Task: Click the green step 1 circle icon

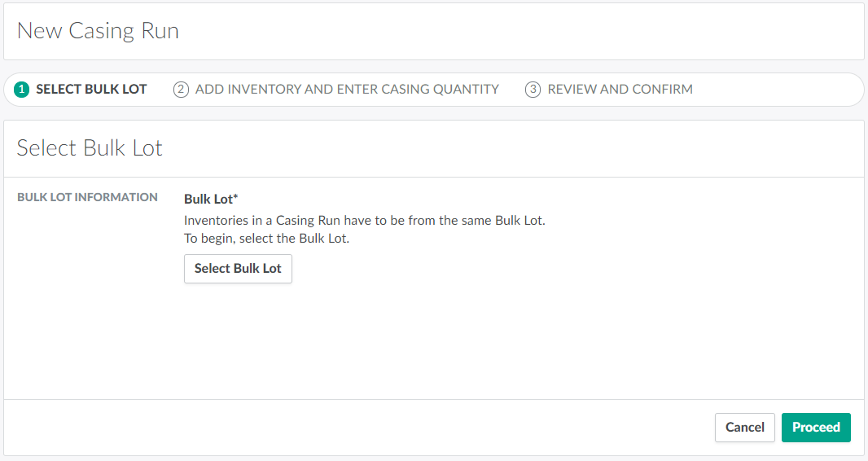Action: 22,90
